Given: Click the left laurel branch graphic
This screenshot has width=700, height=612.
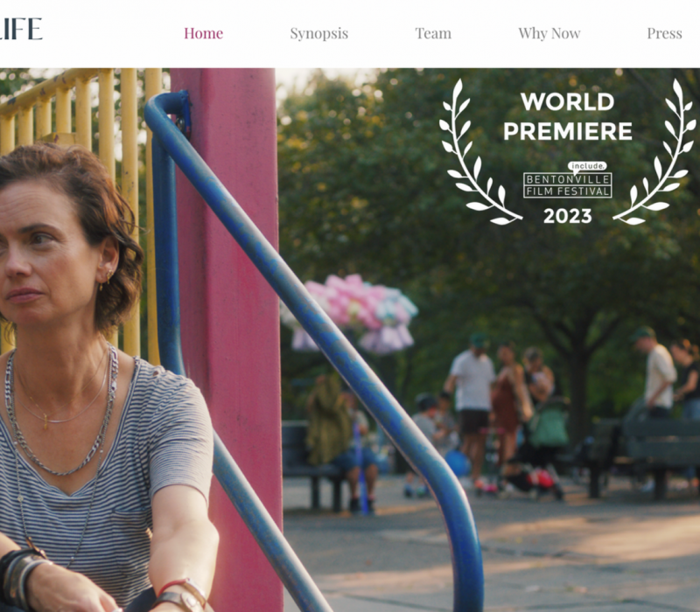Looking at the screenshot, I should (x=479, y=151).
